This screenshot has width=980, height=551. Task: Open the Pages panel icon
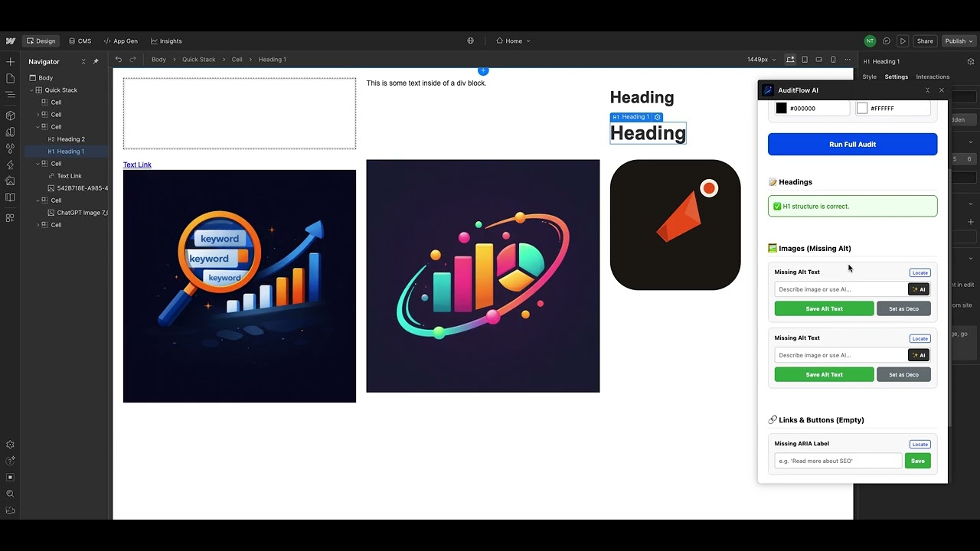pos(10,78)
